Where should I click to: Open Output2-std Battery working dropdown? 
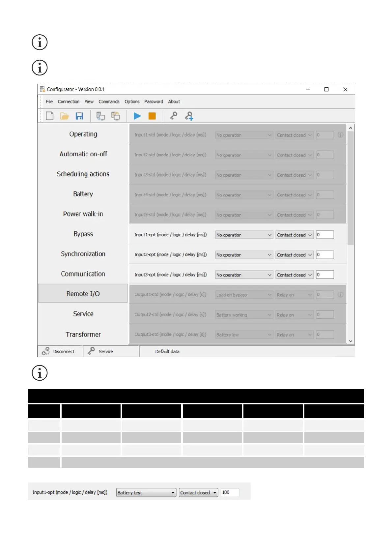(244, 315)
